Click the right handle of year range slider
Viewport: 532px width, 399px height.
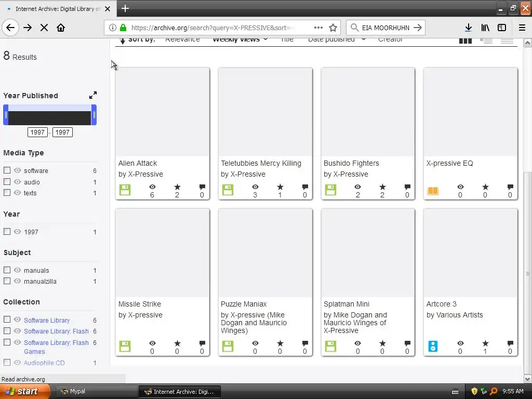[x=94, y=115]
